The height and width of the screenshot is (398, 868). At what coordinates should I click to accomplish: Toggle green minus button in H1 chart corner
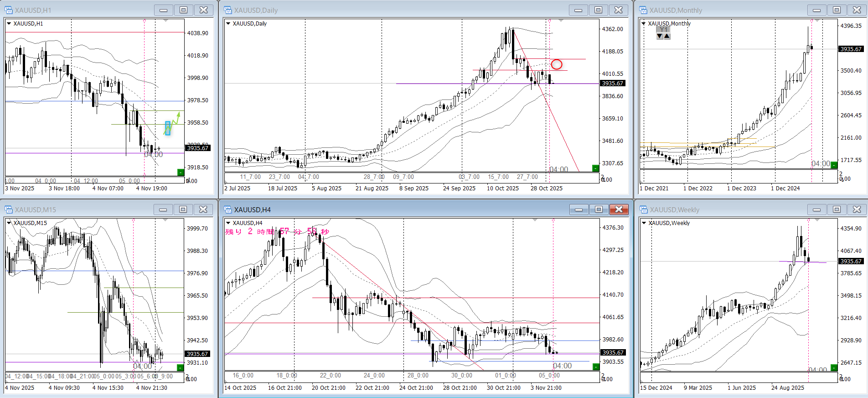coord(181,172)
